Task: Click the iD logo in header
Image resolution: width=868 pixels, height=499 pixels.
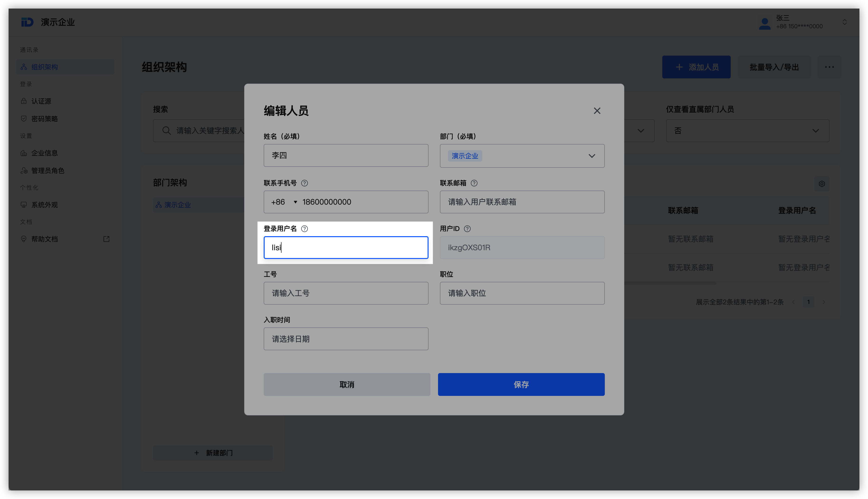Action: tap(27, 22)
